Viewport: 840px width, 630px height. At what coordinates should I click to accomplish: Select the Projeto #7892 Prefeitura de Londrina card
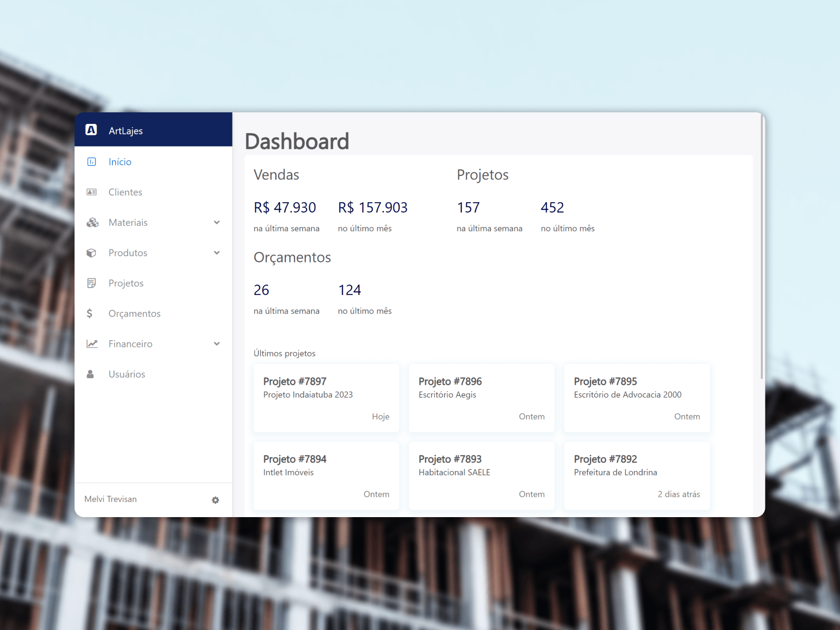(x=637, y=476)
